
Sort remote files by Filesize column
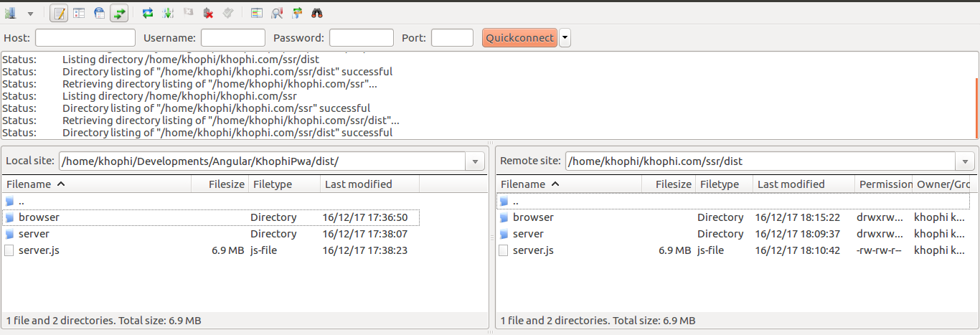673,184
